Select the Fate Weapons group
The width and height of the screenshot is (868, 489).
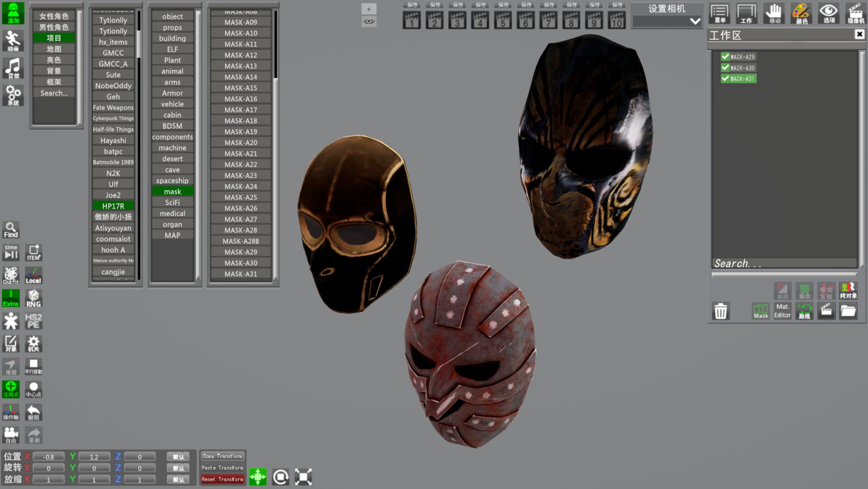(113, 108)
